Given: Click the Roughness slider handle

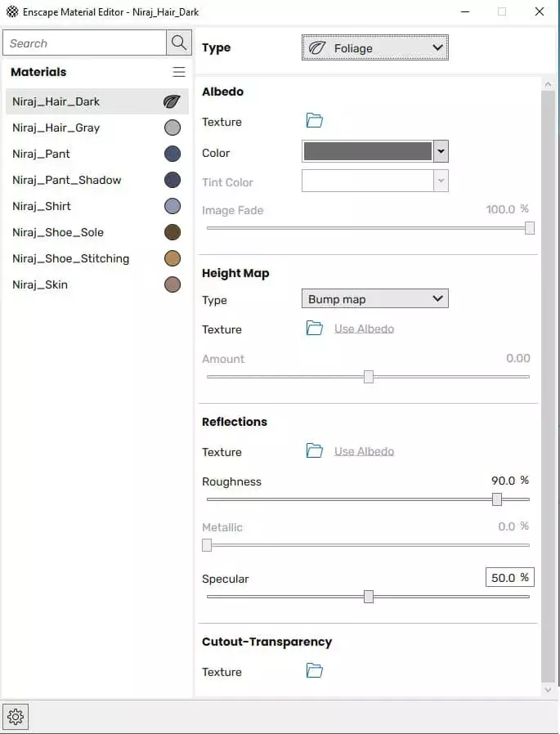Looking at the screenshot, I should tap(497, 499).
